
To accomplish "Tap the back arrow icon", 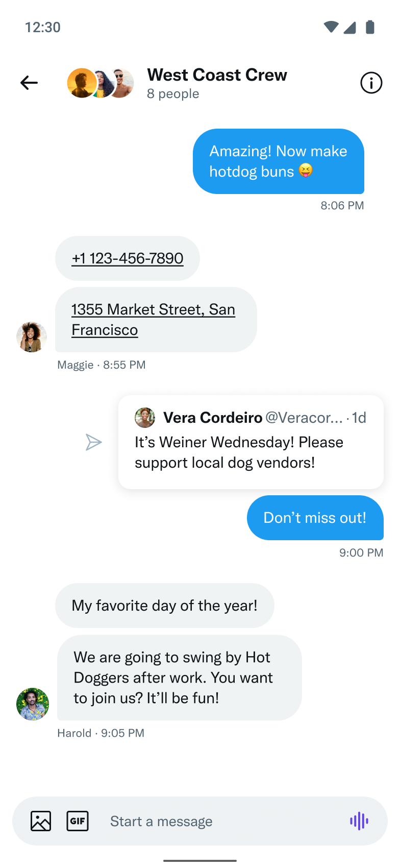I will [29, 83].
